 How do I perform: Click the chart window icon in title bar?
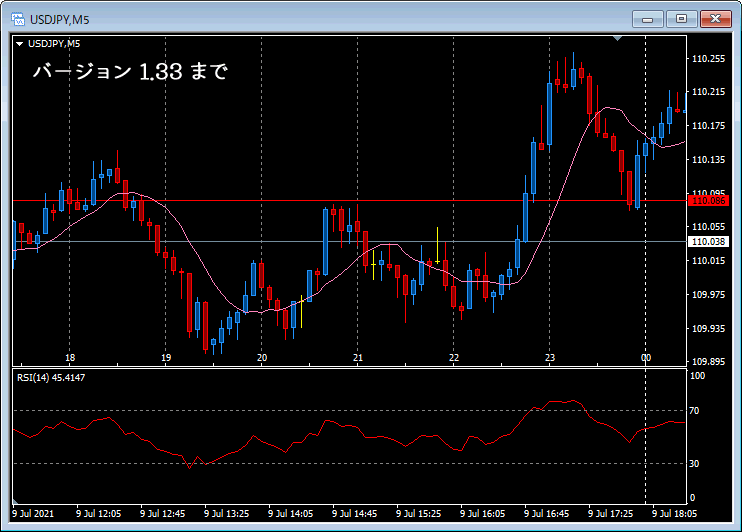pyautogui.click(x=18, y=19)
